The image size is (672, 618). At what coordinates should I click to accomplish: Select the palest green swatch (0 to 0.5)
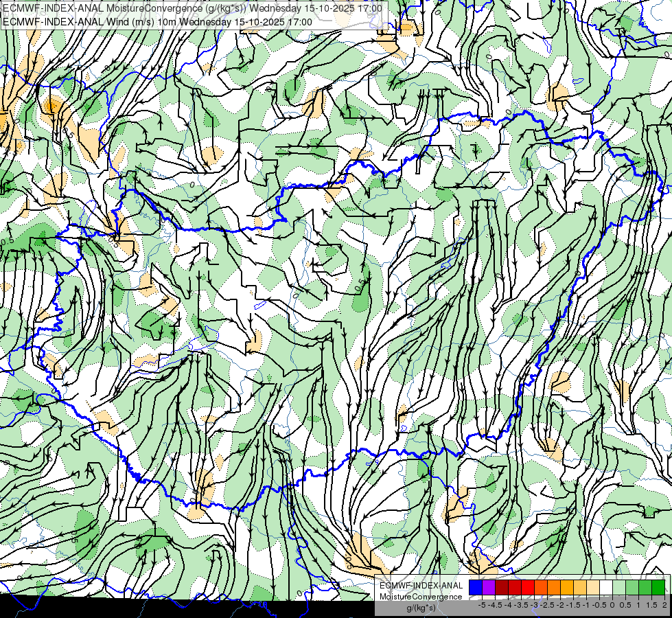(x=619, y=587)
